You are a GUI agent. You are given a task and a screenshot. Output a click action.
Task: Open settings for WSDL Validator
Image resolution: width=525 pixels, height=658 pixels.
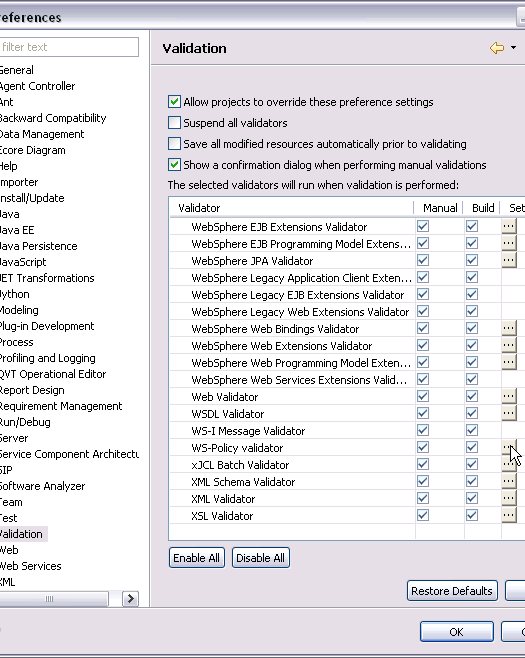coord(509,413)
